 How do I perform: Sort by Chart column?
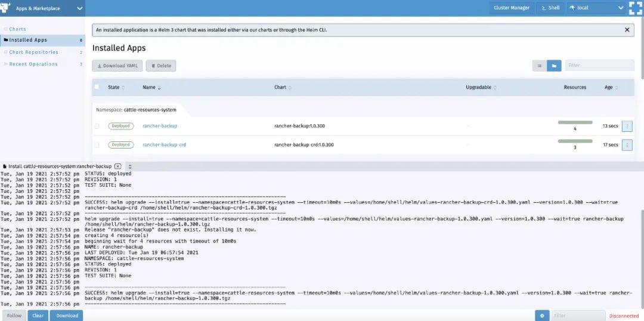point(283,88)
